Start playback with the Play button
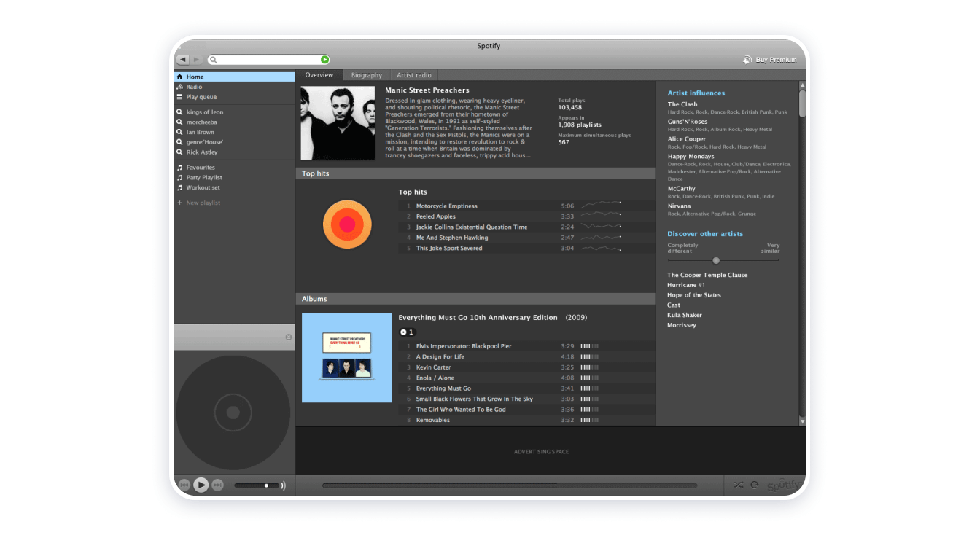Image resolution: width=980 pixels, height=535 pixels. [x=201, y=485]
